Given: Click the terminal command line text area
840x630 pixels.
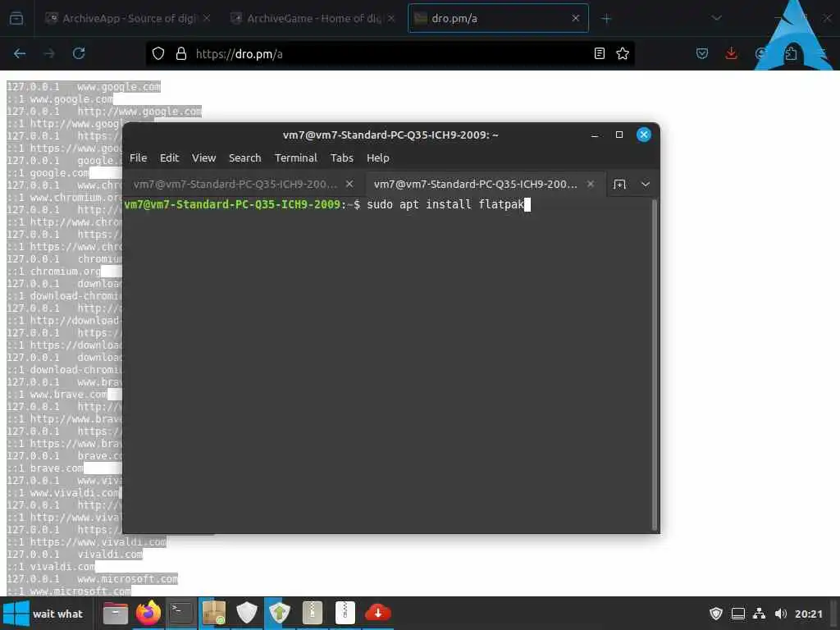Looking at the screenshot, I should [x=387, y=364].
